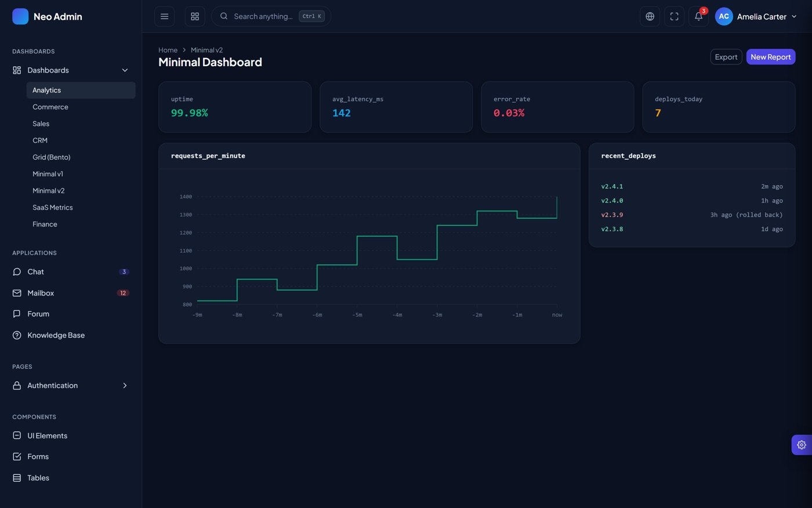Click the Export button
Screen dimensions: 812x508
tap(726, 57)
